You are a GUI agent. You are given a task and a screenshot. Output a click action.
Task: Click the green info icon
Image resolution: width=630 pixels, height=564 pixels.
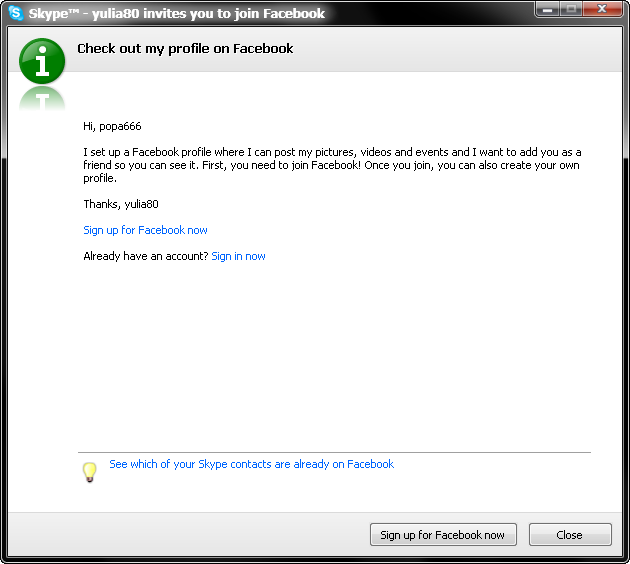[x=42, y=61]
